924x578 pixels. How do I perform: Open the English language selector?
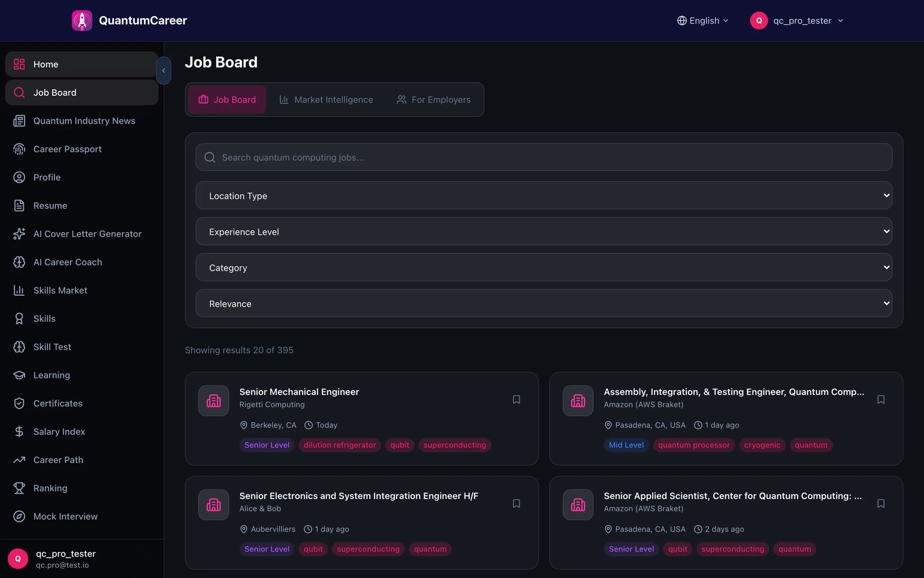(x=702, y=21)
